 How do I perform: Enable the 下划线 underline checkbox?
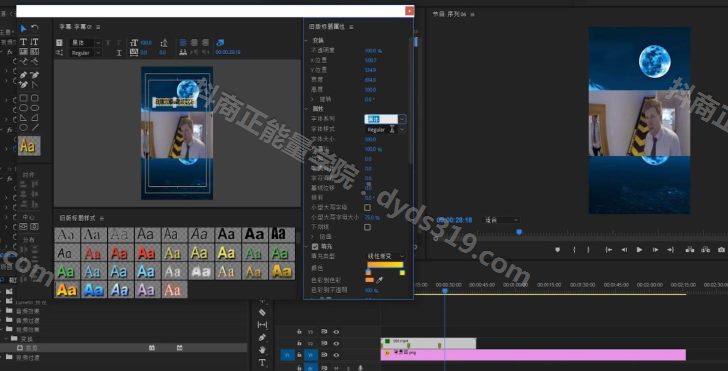[367, 227]
